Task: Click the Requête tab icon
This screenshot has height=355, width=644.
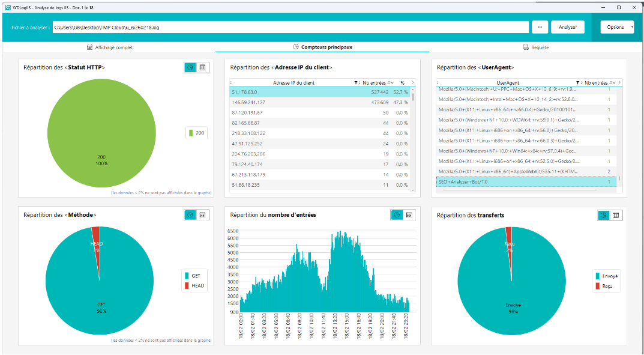Action: [526, 47]
